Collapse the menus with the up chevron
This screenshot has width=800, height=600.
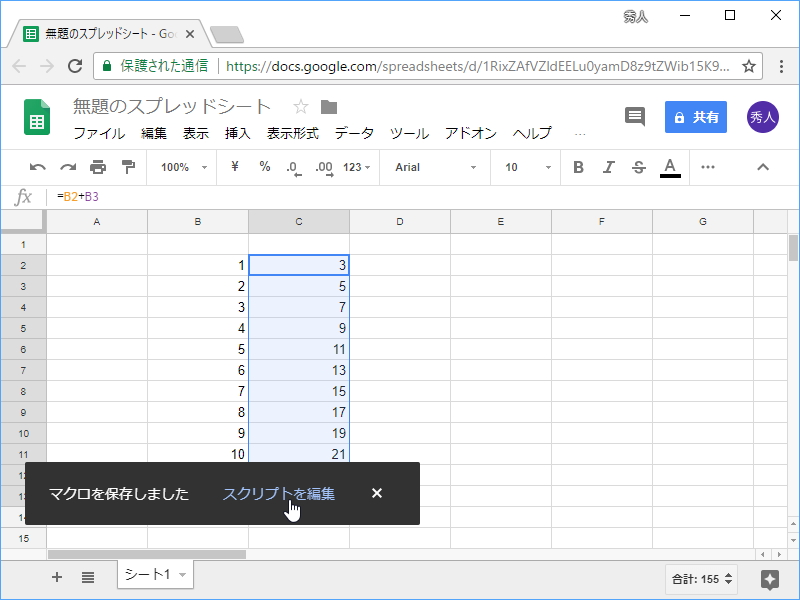[x=763, y=167]
